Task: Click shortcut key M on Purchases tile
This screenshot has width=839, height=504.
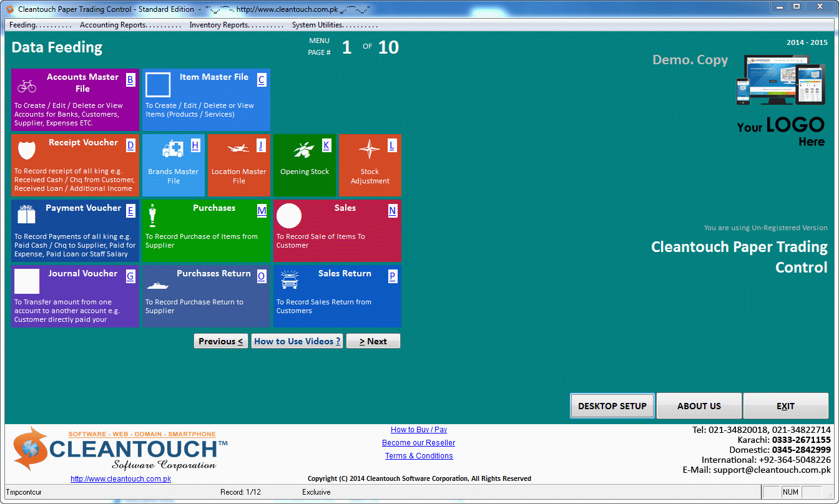Action: [262, 211]
